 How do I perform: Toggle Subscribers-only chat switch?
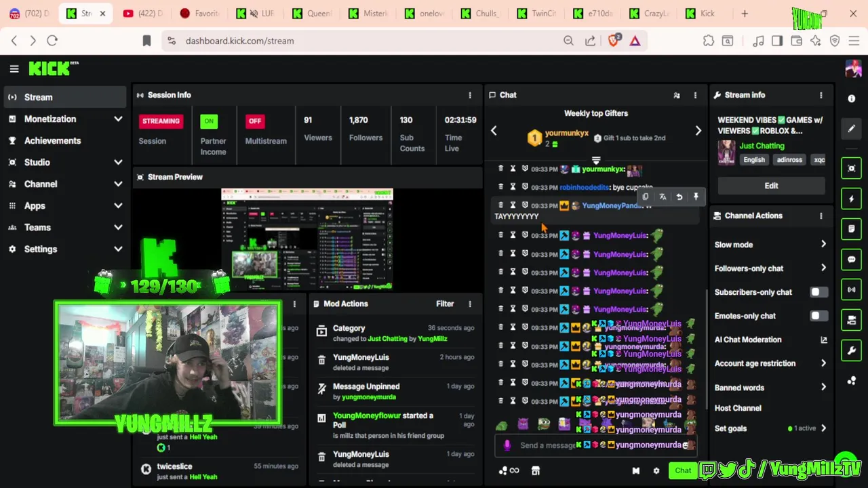[x=819, y=292]
